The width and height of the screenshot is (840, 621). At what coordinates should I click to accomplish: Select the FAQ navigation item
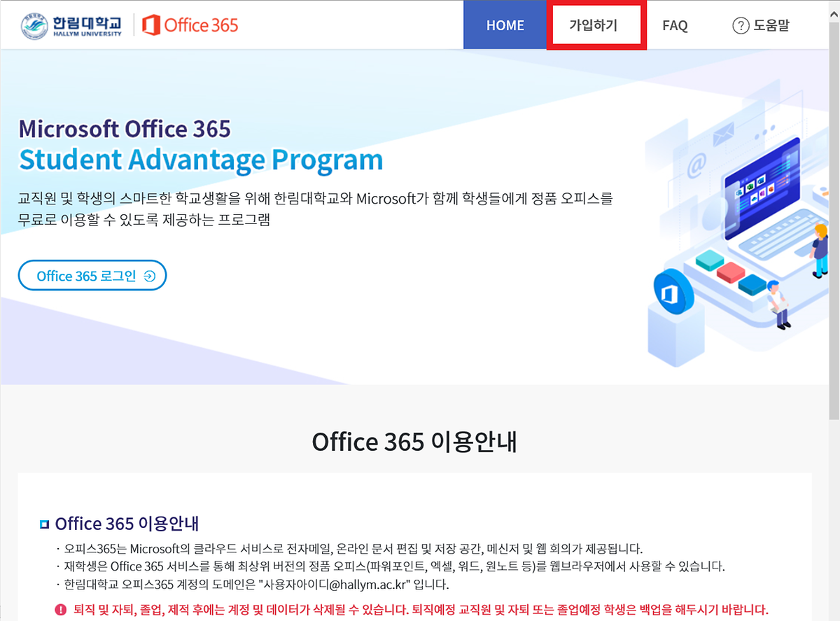pyautogui.click(x=674, y=25)
